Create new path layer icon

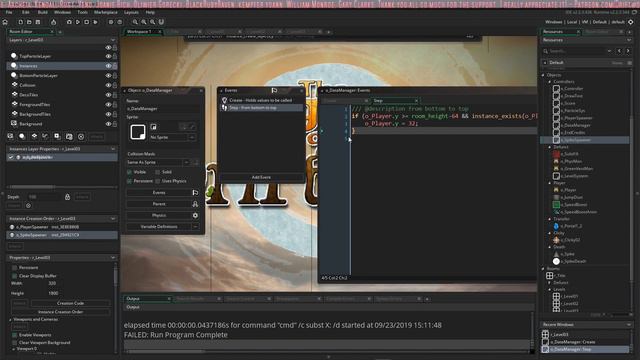(45, 136)
